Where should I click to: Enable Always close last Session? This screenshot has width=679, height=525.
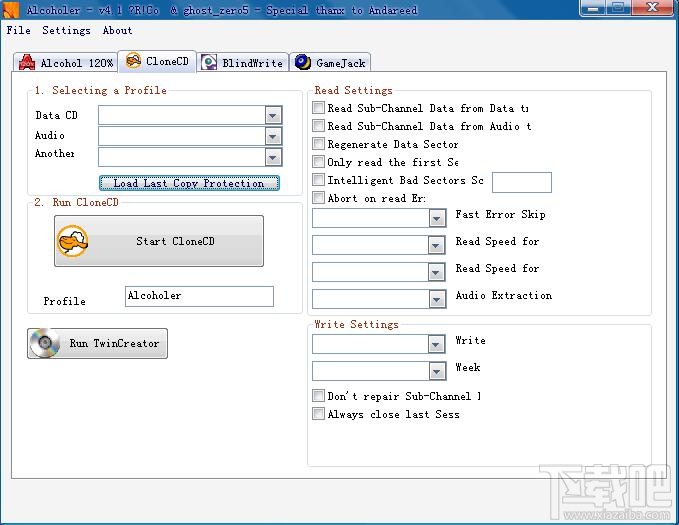(x=318, y=414)
